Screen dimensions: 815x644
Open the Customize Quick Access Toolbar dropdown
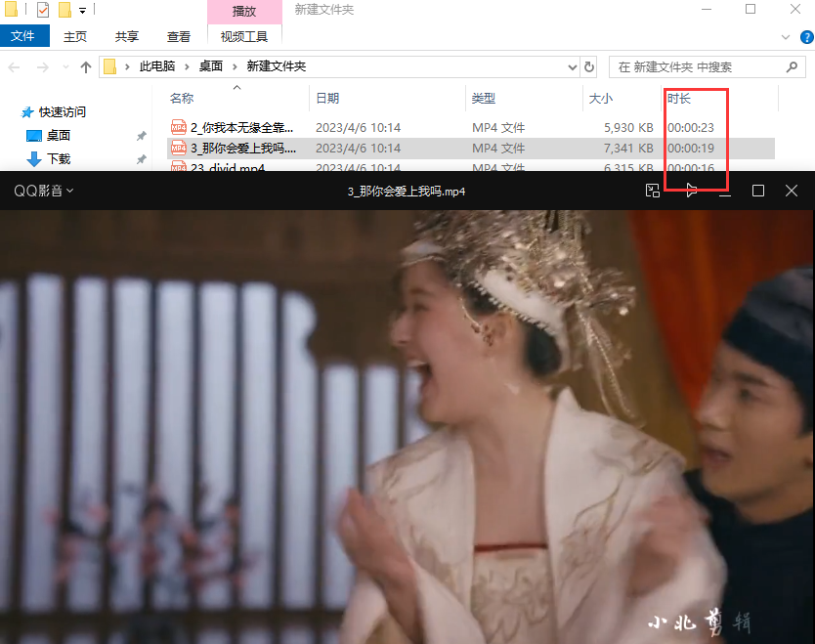(82, 10)
